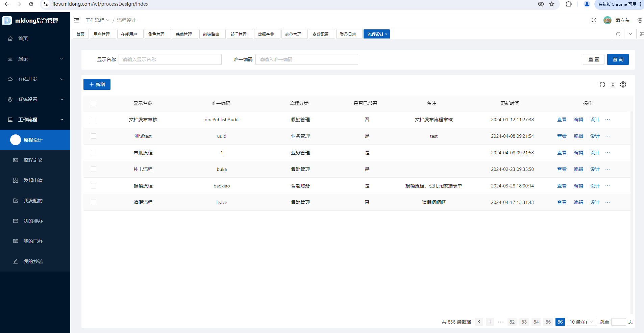
Task: Open the table column settings gear
Action: [623, 84]
